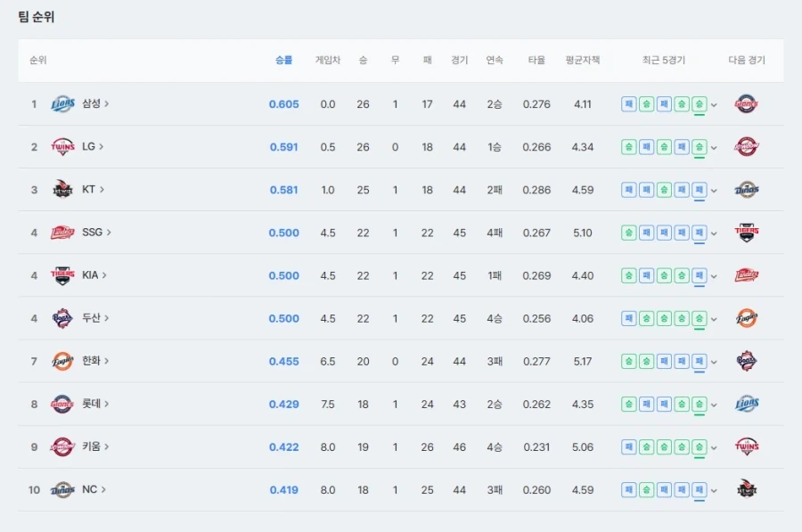Open the KIA team page link
Image resolution: width=802 pixels, height=532 pixels.
(94, 274)
